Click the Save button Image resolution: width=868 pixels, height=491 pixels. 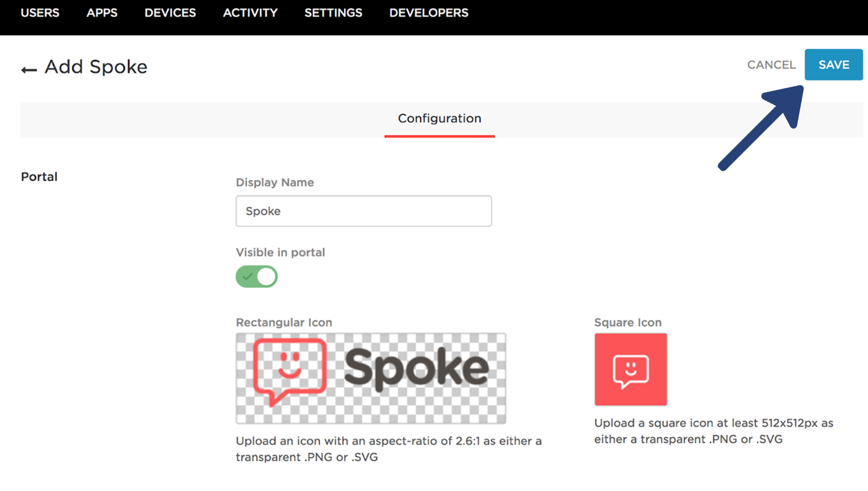[834, 65]
